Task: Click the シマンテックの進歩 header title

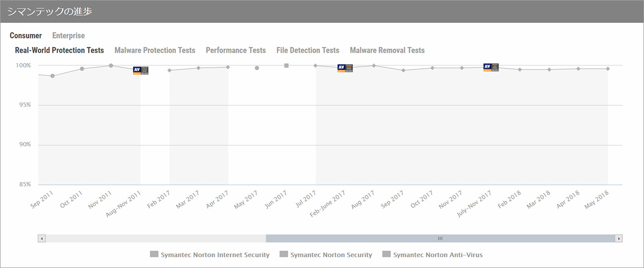Action: [x=50, y=11]
